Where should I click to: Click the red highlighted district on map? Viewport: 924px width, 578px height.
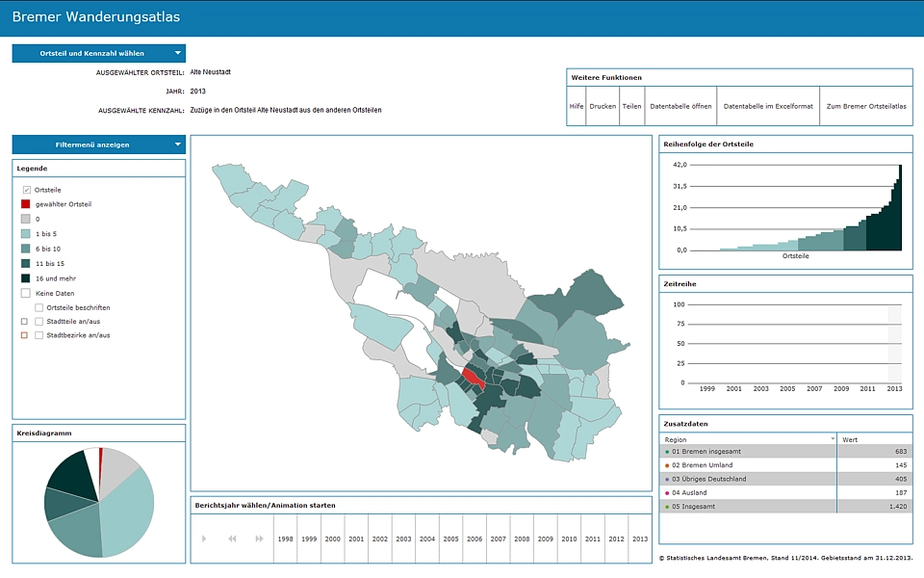[x=472, y=378]
